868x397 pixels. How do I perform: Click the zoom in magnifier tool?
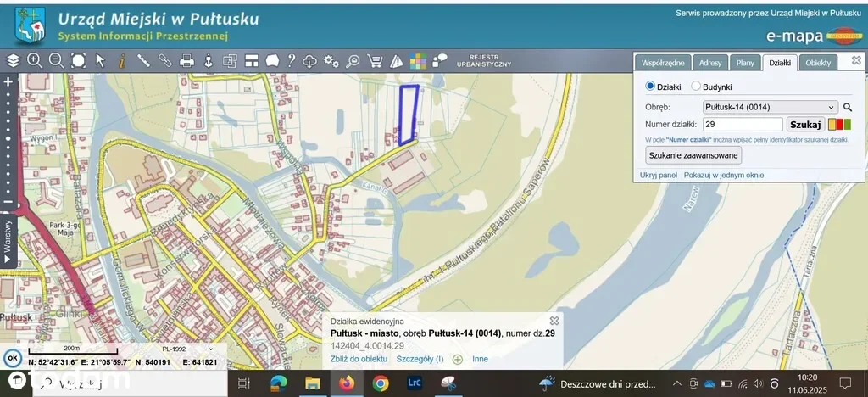tap(35, 60)
